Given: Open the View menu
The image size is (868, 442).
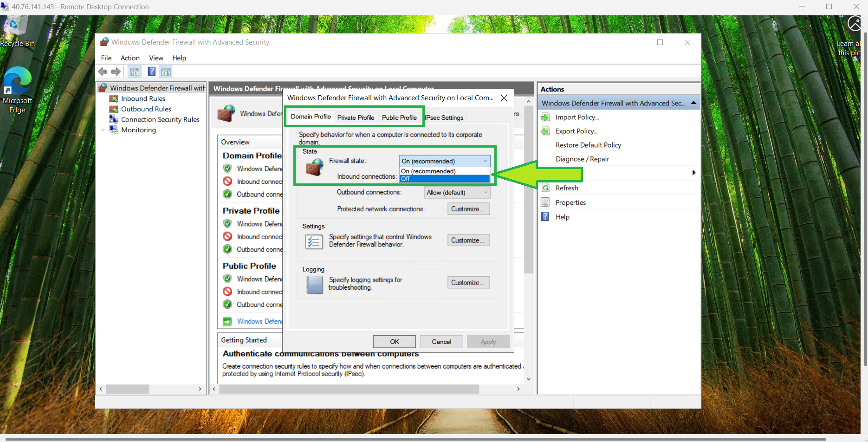Looking at the screenshot, I should pos(156,58).
